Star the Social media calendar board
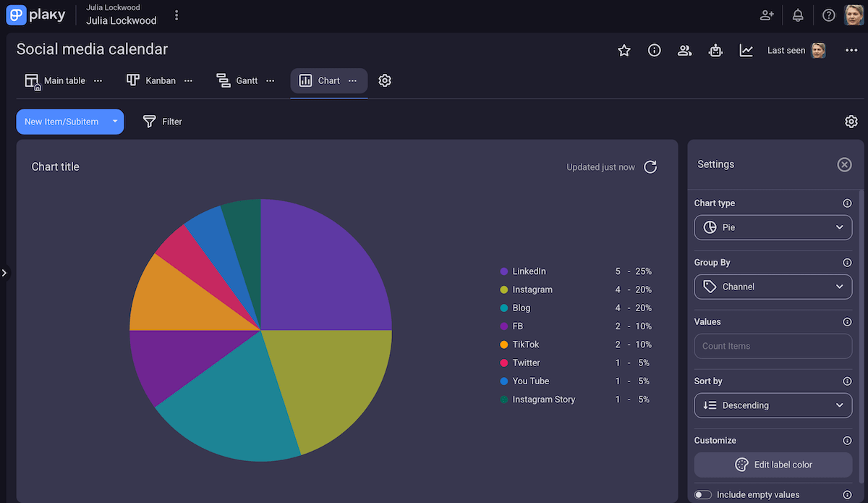Image resolution: width=868 pixels, height=503 pixels. point(624,51)
